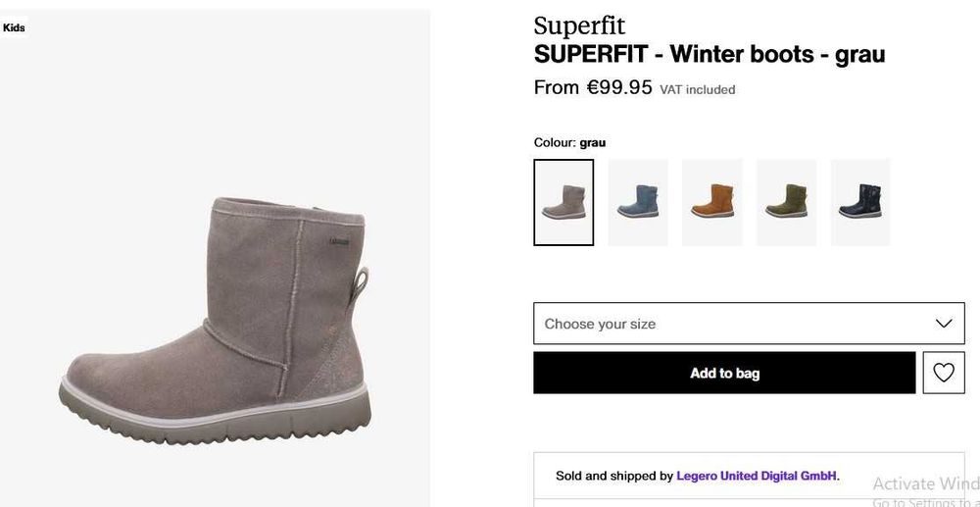Click the Colour: grau label

pyautogui.click(x=569, y=142)
